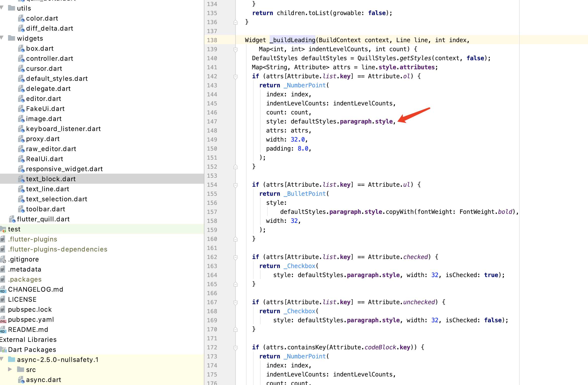This screenshot has height=385, width=588.
Task: Collapse the async-2.5.0-nullsafety.1 package
Action: [2, 359]
